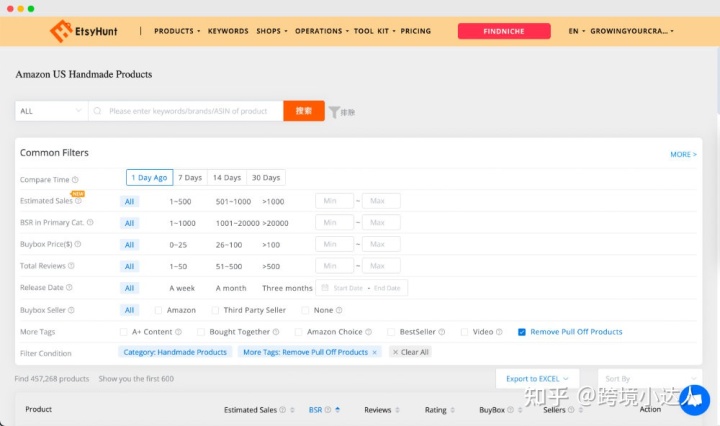Enable the Amazon Choice checkbox
Viewport: 720px width, 426px height.
298,332
